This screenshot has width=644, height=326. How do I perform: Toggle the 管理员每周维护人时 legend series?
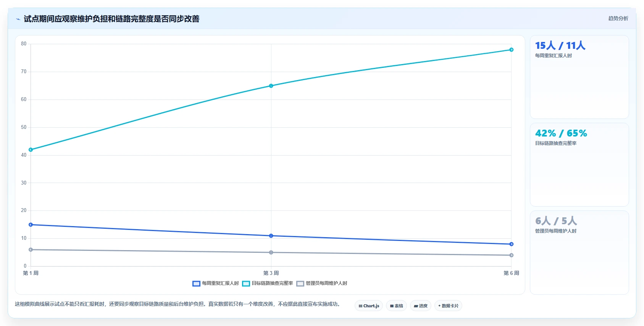(x=322, y=283)
